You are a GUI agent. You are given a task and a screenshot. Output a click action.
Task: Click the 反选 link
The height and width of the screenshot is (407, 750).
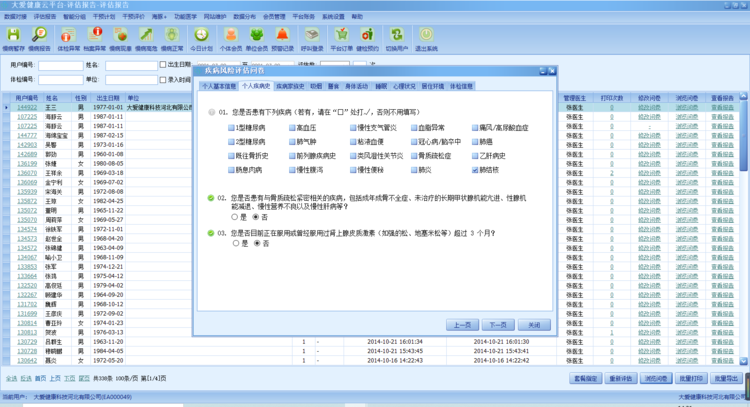pyautogui.click(x=26, y=378)
